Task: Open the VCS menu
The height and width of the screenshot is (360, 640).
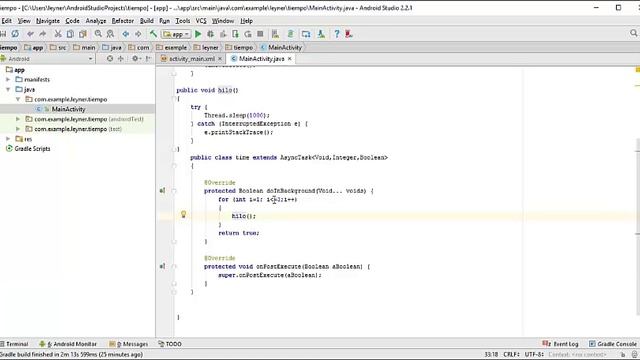Action: [201, 21]
